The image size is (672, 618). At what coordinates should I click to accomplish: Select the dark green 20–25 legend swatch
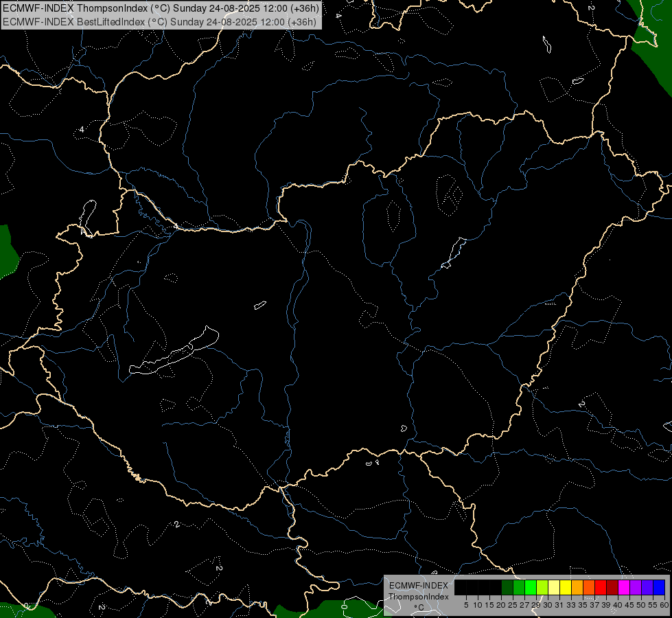(507, 587)
